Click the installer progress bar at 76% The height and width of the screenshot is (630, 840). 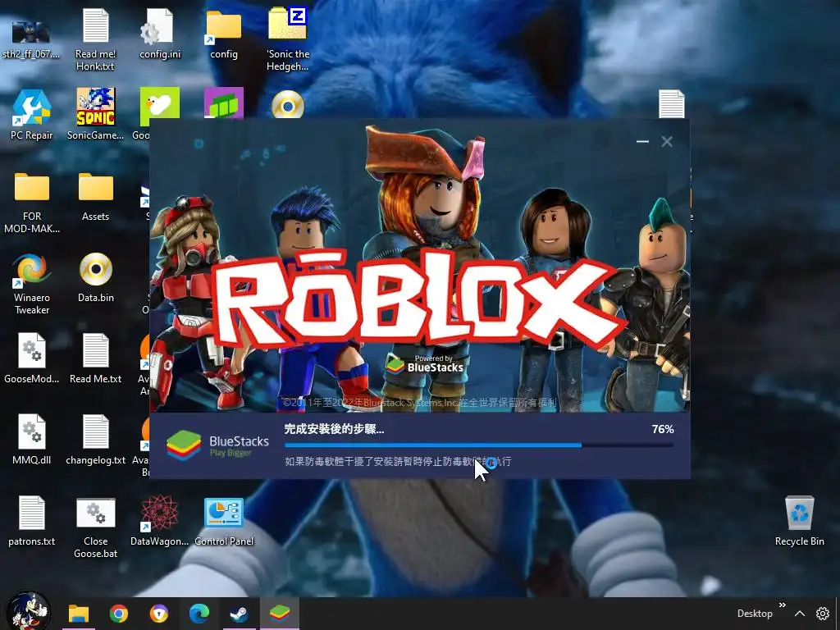pyautogui.click(x=479, y=445)
